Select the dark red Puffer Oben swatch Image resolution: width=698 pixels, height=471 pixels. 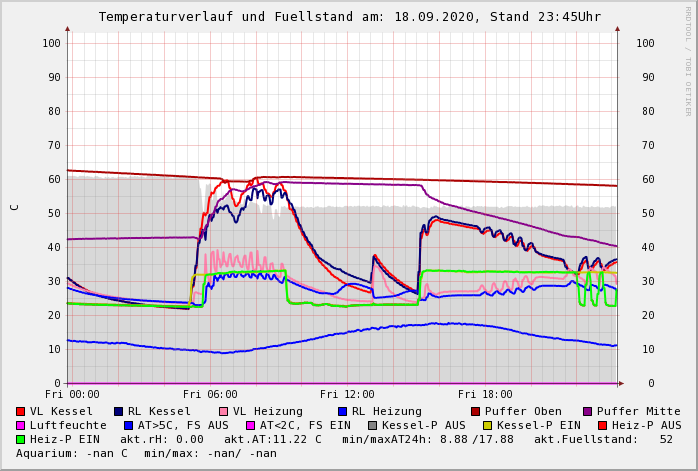(x=475, y=411)
